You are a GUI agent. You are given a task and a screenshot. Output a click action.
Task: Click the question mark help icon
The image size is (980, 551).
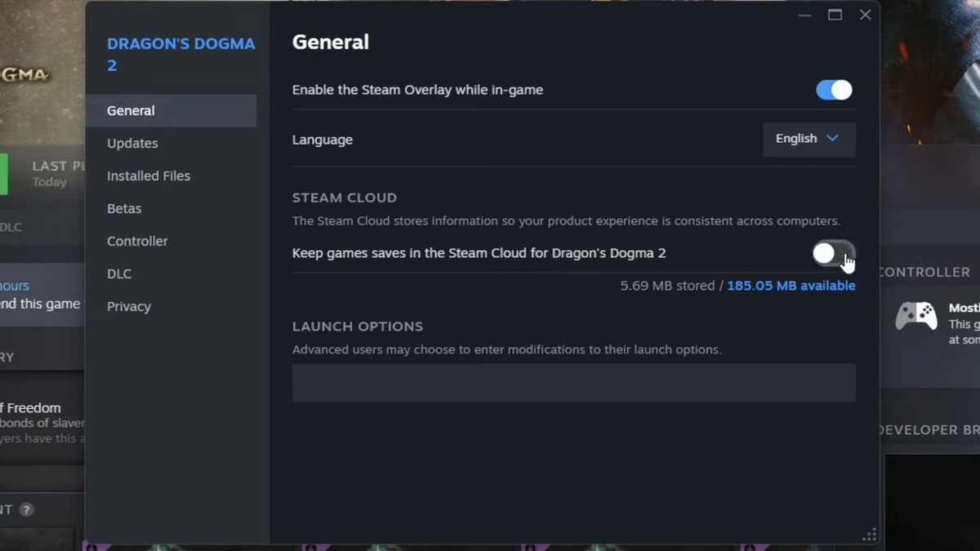click(x=26, y=510)
